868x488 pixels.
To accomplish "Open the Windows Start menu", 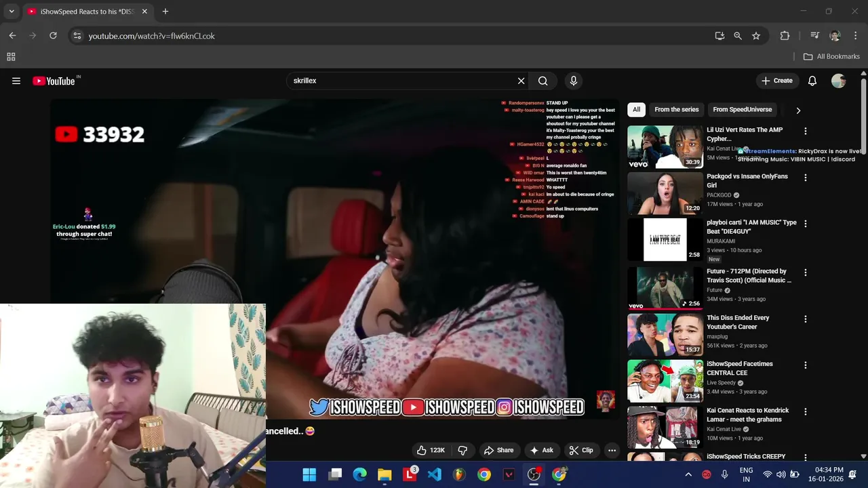I will [309, 474].
